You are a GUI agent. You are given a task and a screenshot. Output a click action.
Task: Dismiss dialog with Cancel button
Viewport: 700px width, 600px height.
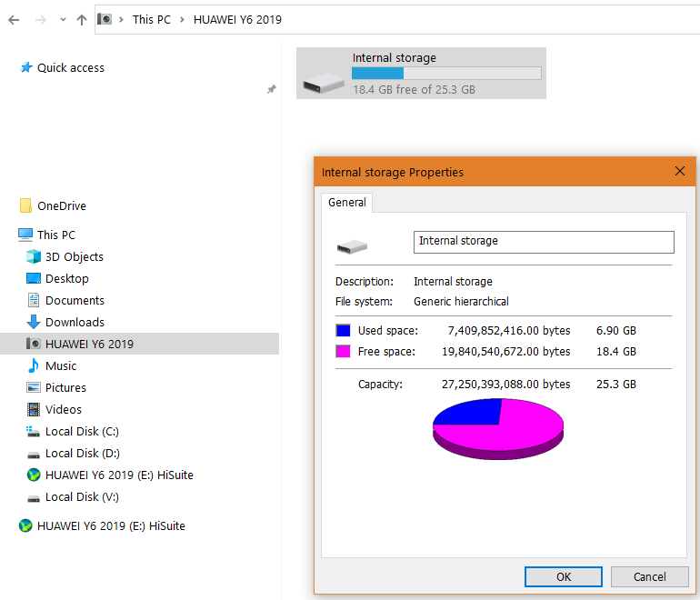click(650, 576)
